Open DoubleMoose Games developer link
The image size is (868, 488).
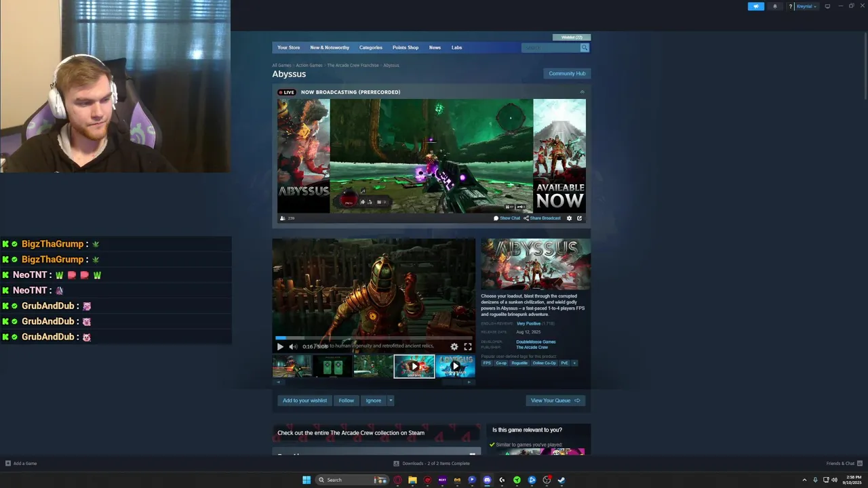[x=536, y=342]
